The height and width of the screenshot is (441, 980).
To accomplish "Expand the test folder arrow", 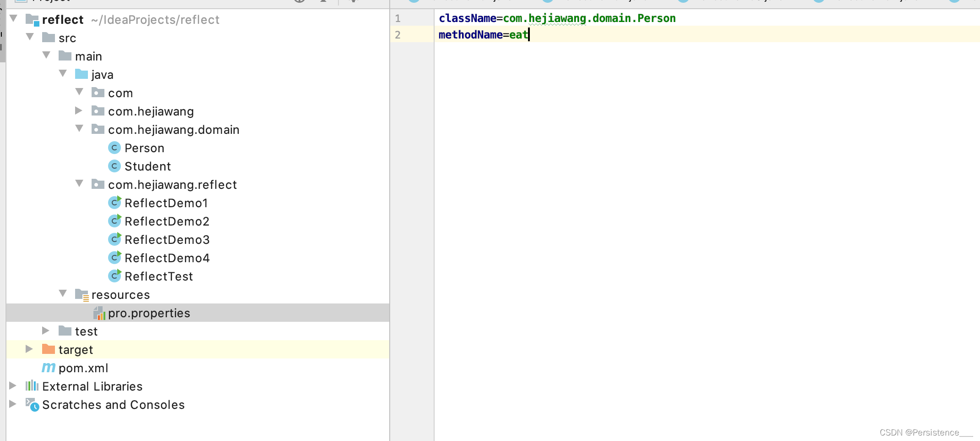I will (46, 331).
